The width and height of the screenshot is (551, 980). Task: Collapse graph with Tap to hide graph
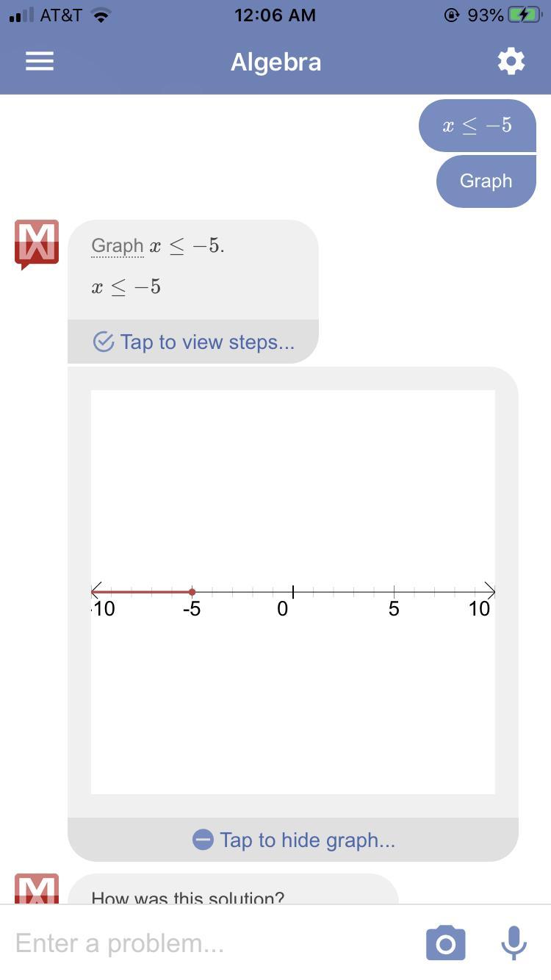[293, 840]
